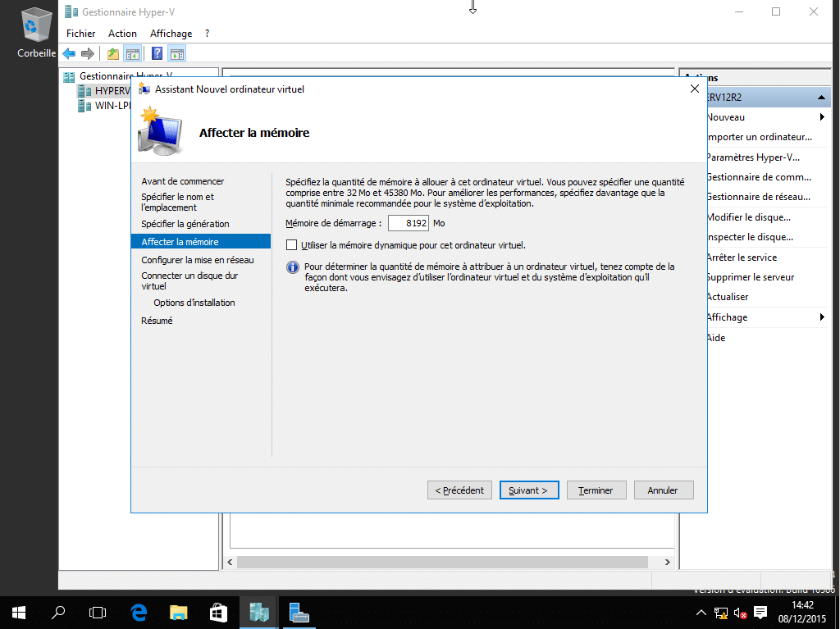
Task: Click Modifier le disque action
Action: click(x=749, y=217)
